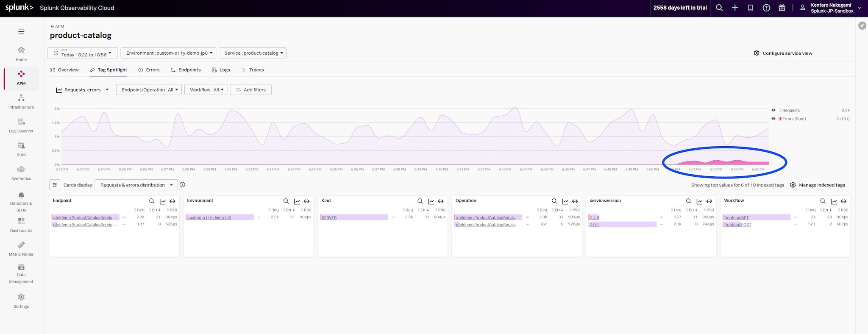This screenshot has width=868, height=334.
Task: Open Requests, errors chart metric dropdown
Action: 82,90
